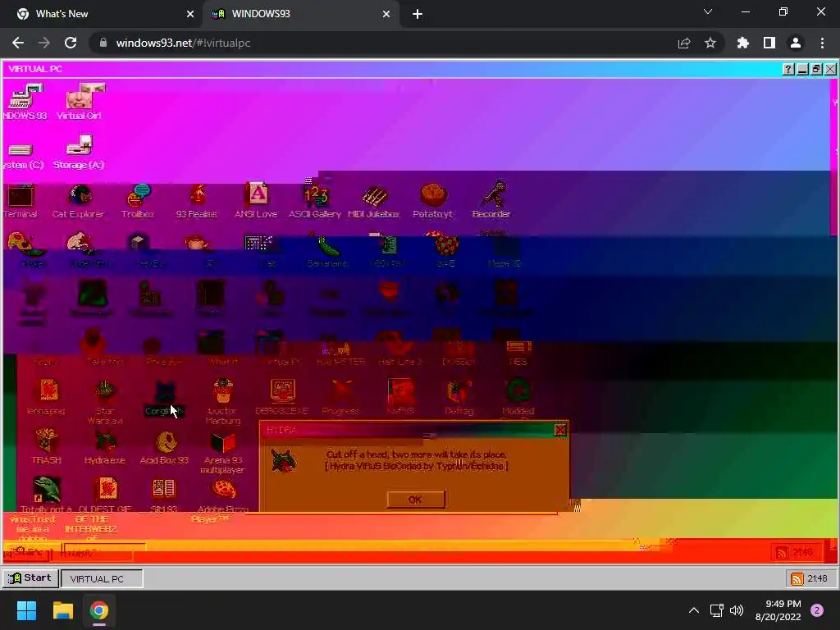840x630 pixels.
Task: Open the Chrome profile menu
Action: (x=796, y=43)
